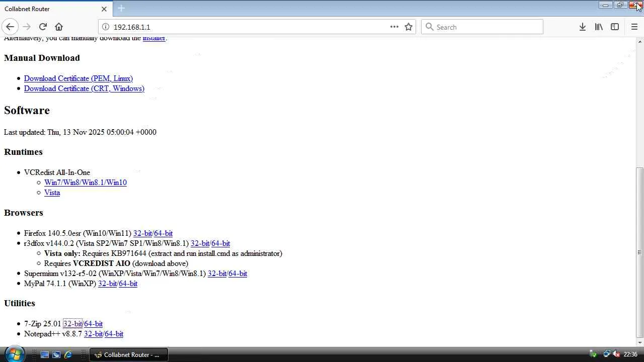Viewport: 644px width, 362px height.
Task: Open the page actions three-dot menu
Action: 394,27
